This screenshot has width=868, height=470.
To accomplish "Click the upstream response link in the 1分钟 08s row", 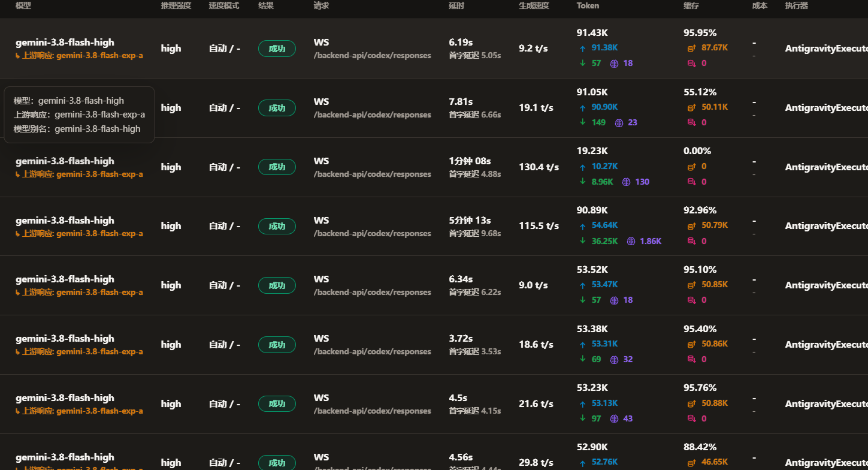I will coord(79,174).
